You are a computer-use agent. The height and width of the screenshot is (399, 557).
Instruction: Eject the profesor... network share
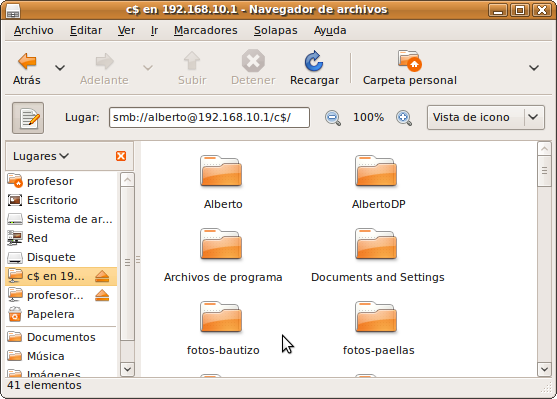(102, 296)
